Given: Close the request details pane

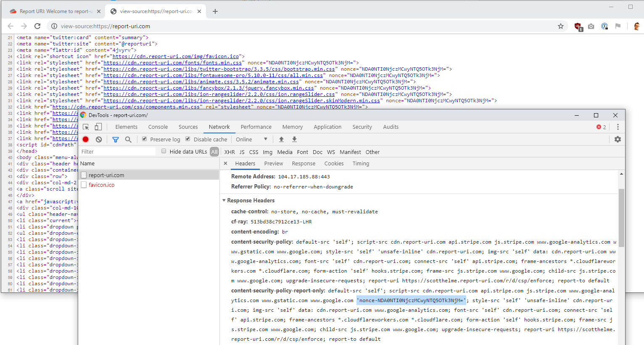Looking at the screenshot, I should (225, 163).
